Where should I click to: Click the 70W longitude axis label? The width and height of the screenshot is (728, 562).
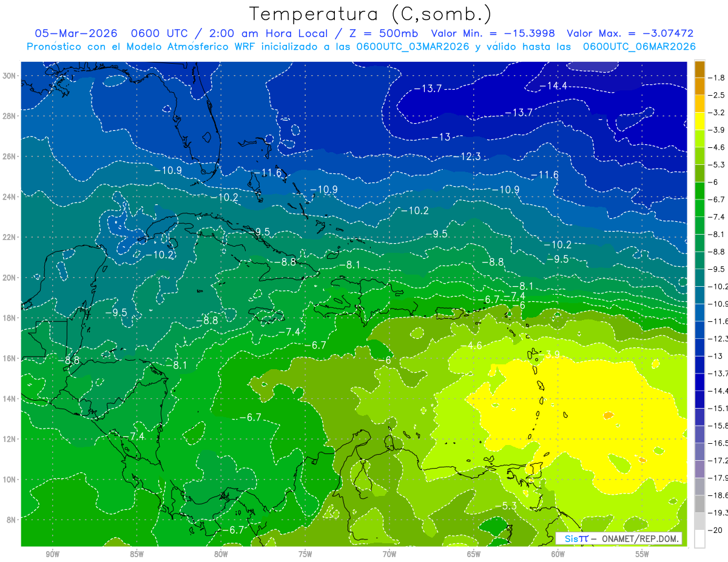389,554
